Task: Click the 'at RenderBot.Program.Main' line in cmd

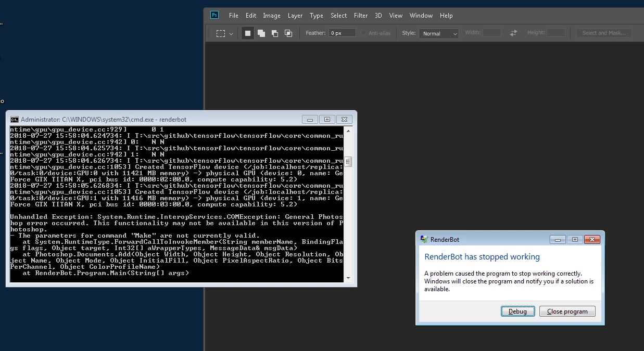Action: (x=106, y=273)
